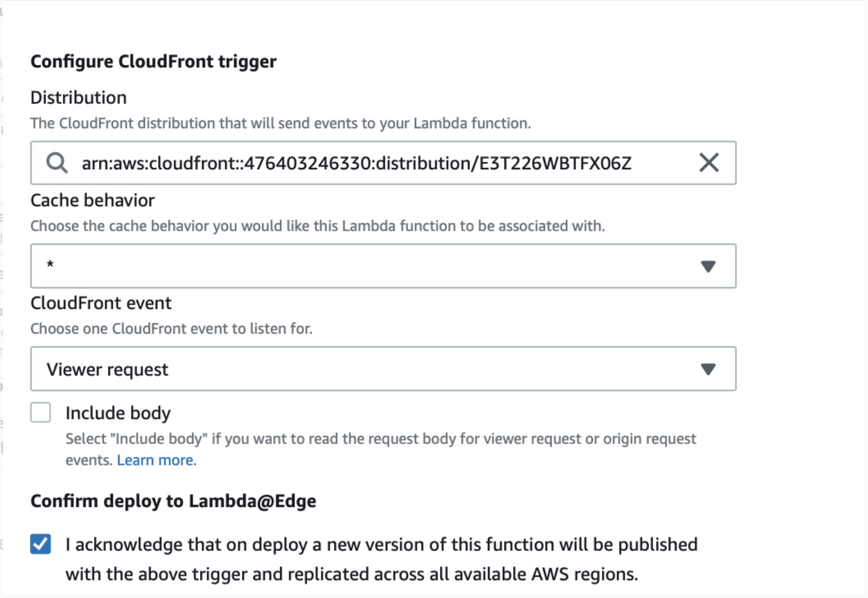868x598 pixels.
Task: Click into the Distribution ARN text field
Action: tap(356, 163)
